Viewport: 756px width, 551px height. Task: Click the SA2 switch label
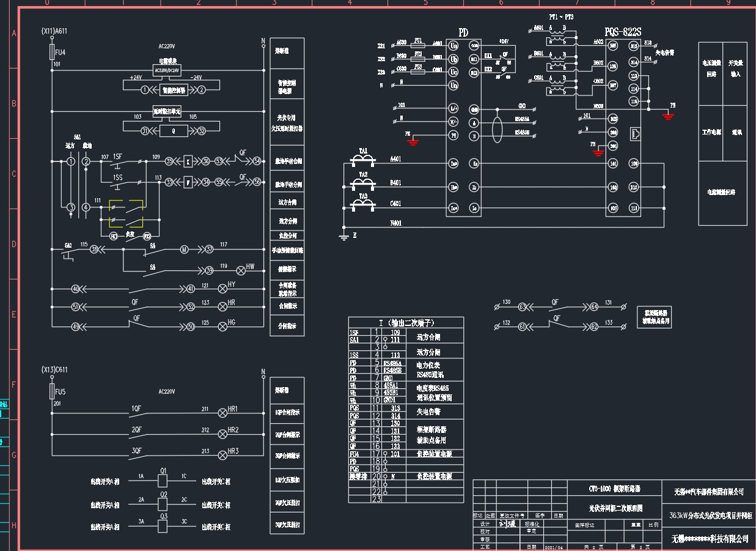(68, 245)
